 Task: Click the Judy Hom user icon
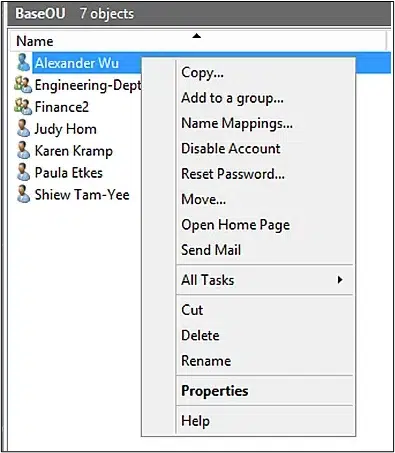[23, 128]
